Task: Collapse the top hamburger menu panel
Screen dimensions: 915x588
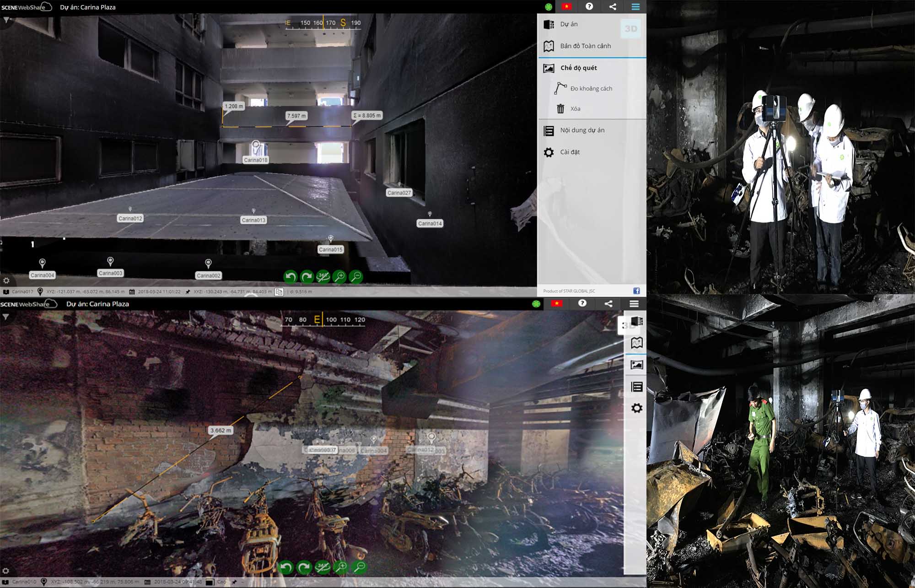Action: [x=635, y=6]
